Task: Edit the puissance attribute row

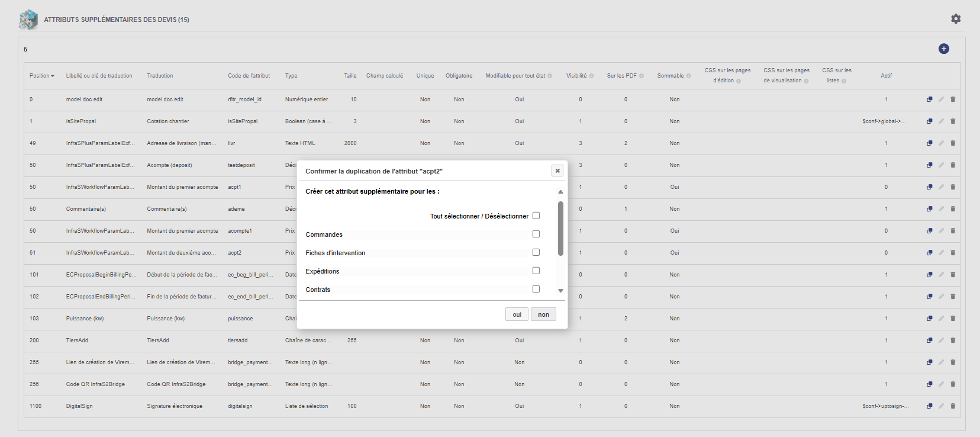Action: pos(941,319)
